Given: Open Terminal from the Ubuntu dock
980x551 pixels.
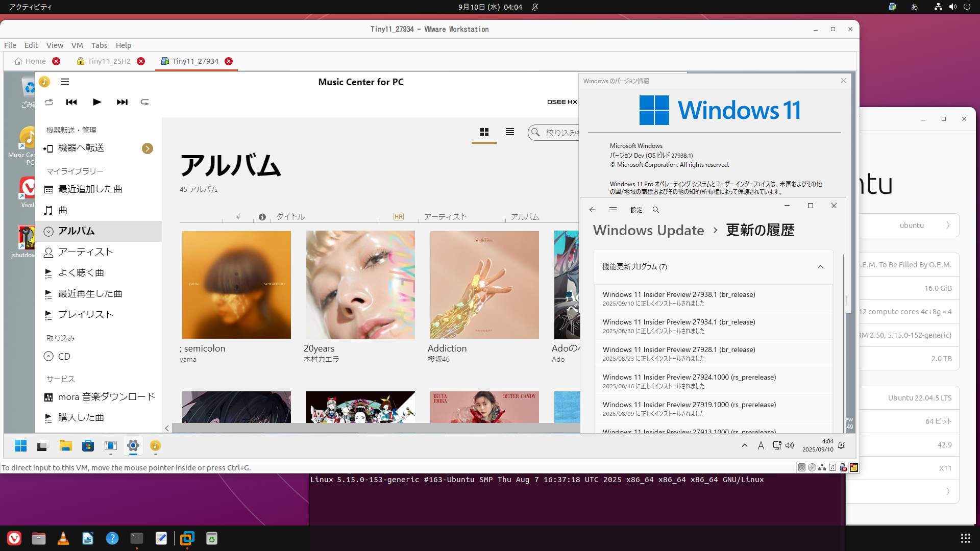Looking at the screenshot, I should [137, 538].
